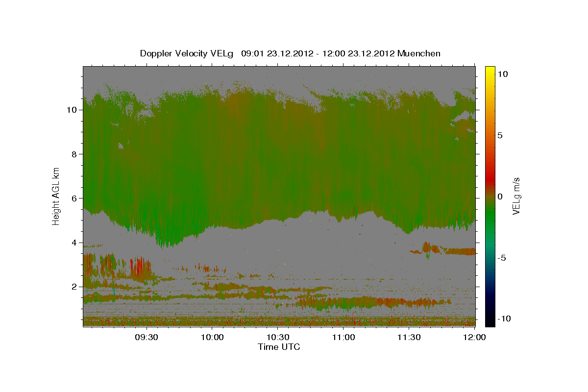Click the '10:00' time axis label
The height and width of the screenshot is (392, 588).
pyautogui.click(x=213, y=337)
